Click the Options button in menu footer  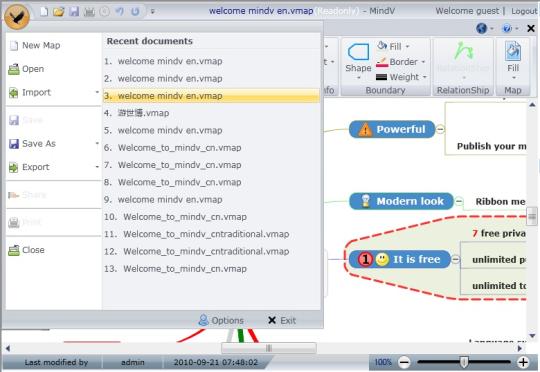coord(221,320)
